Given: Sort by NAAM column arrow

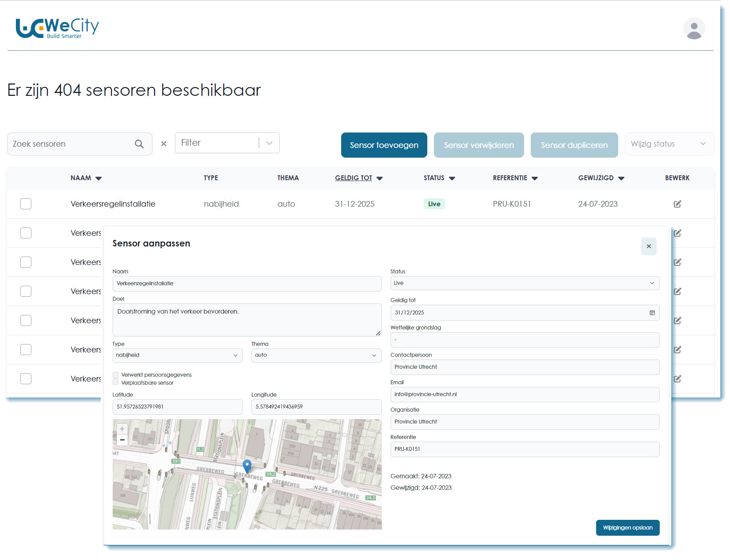Looking at the screenshot, I should (99, 178).
